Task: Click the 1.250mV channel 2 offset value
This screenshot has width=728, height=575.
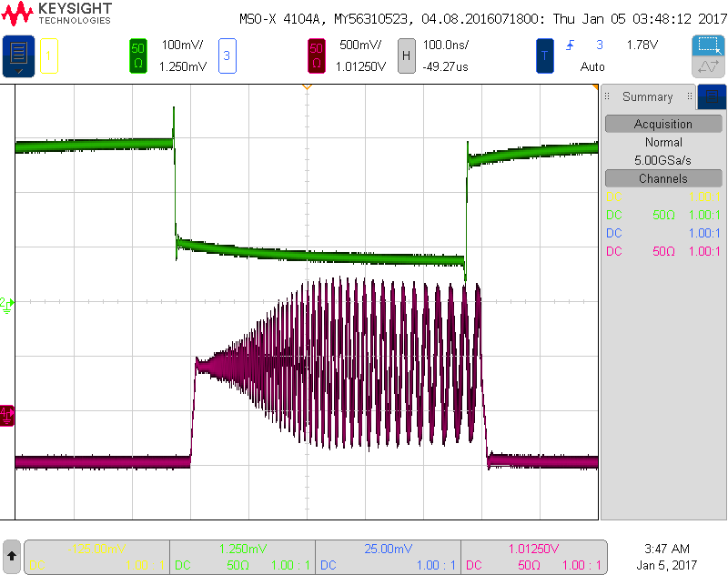Action: 183,66
